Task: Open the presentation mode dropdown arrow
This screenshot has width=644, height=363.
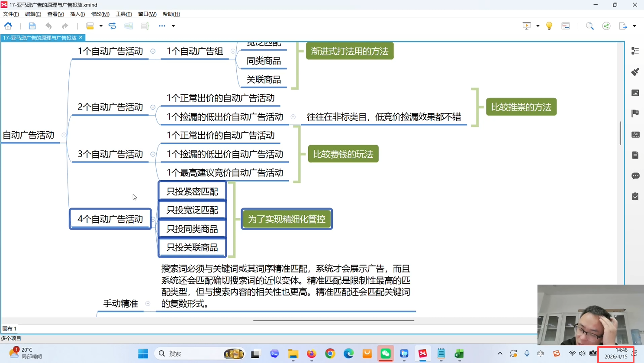Action: 538,26
